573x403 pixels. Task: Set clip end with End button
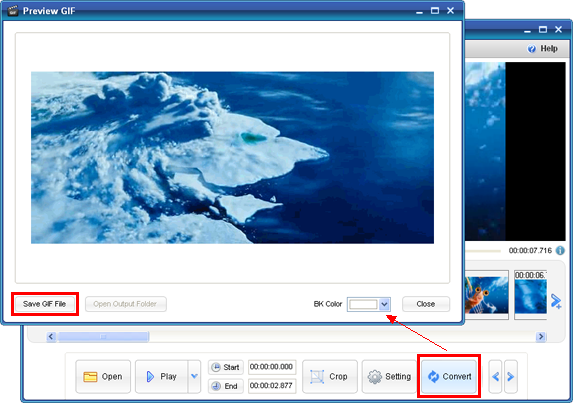(x=226, y=386)
